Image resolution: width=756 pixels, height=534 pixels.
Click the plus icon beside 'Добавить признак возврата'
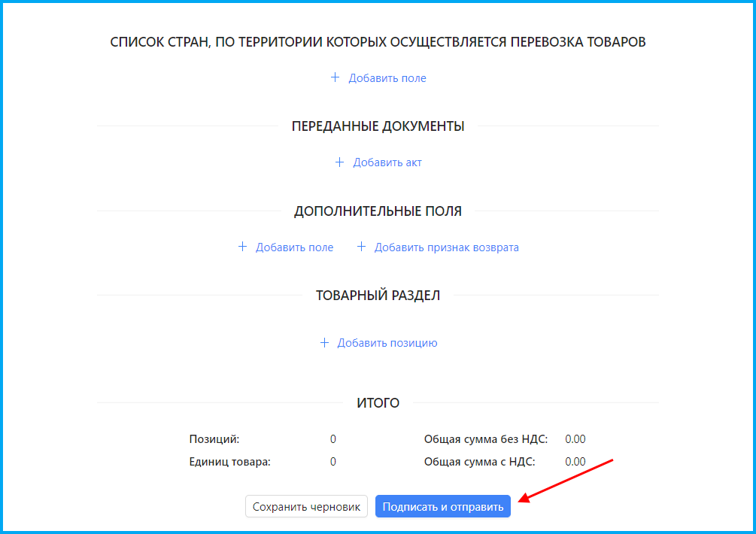[361, 247]
